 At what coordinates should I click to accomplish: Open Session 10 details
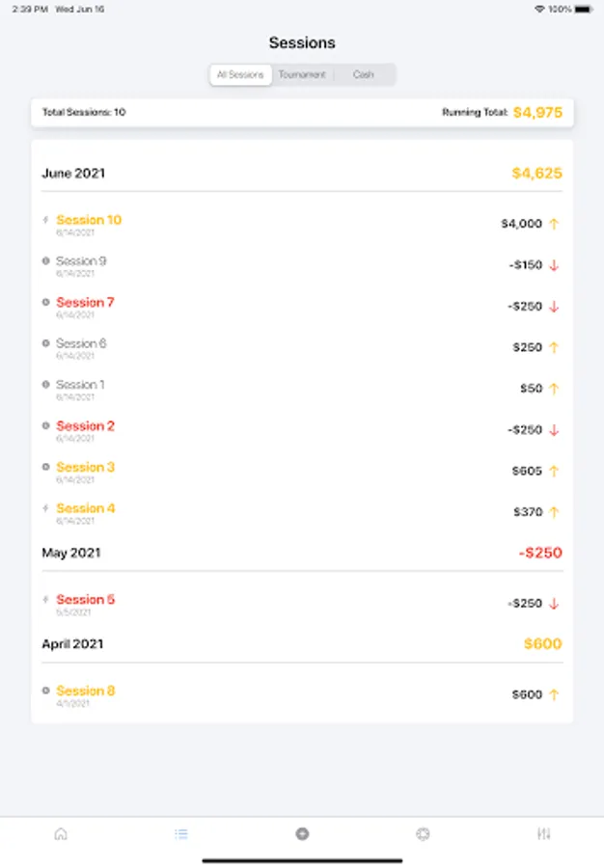[x=89, y=220]
